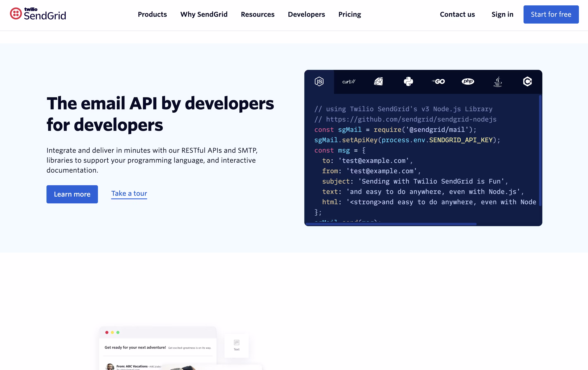This screenshot has height=370, width=588.
Task: Expand the Resources menu
Action: [x=258, y=14]
